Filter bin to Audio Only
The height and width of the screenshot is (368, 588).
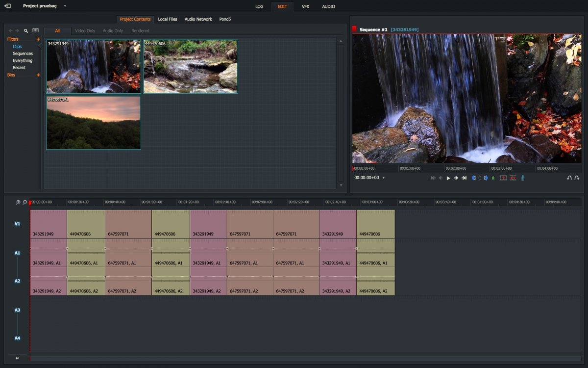tap(113, 31)
